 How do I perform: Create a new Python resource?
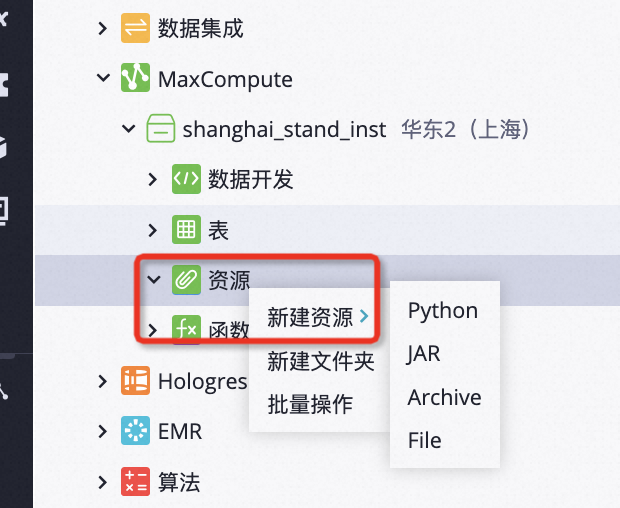click(x=442, y=311)
